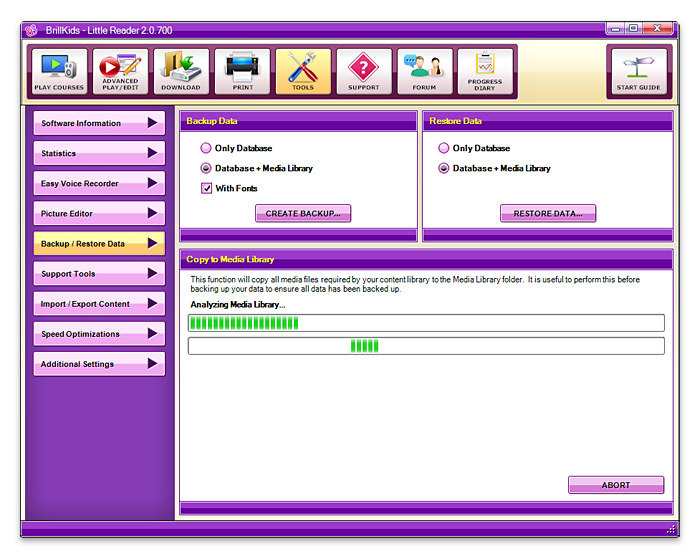The height and width of the screenshot is (559, 700).
Task: Open the Support toolbar icon
Action: click(x=364, y=71)
